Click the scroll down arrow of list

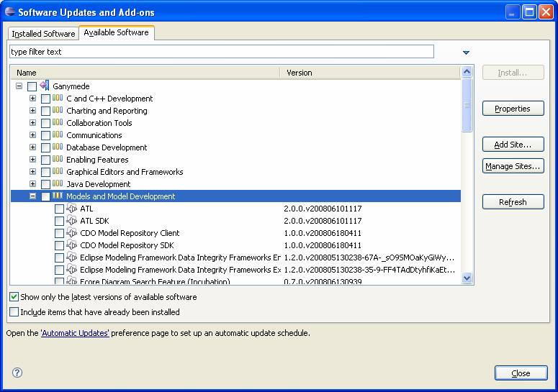point(467,278)
